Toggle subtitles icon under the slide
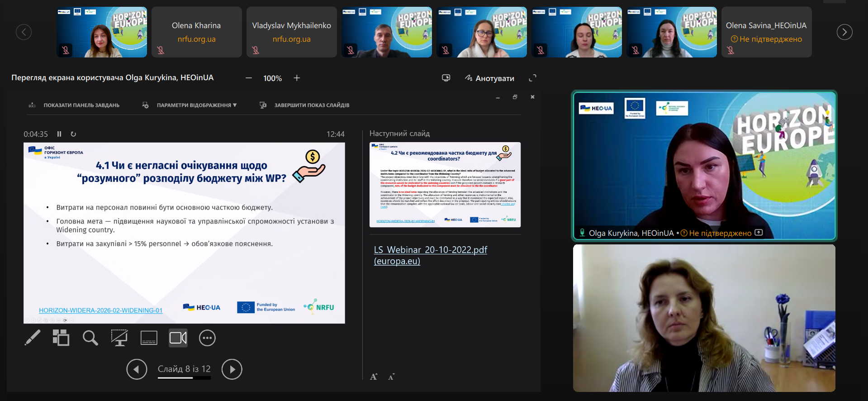This screenshot has width=868, height=401. coord(149,338)
